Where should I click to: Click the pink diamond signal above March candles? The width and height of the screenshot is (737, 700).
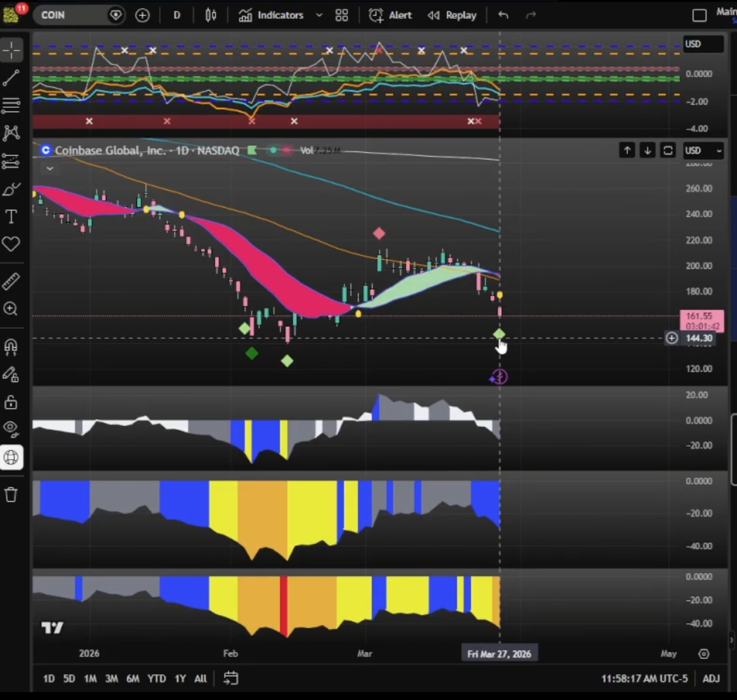(x=379, y=233)
